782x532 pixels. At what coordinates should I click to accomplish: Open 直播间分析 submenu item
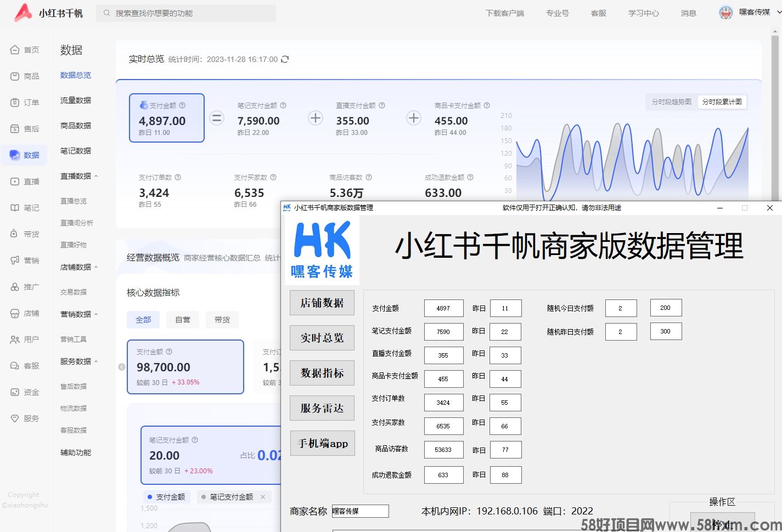point(77,223)
